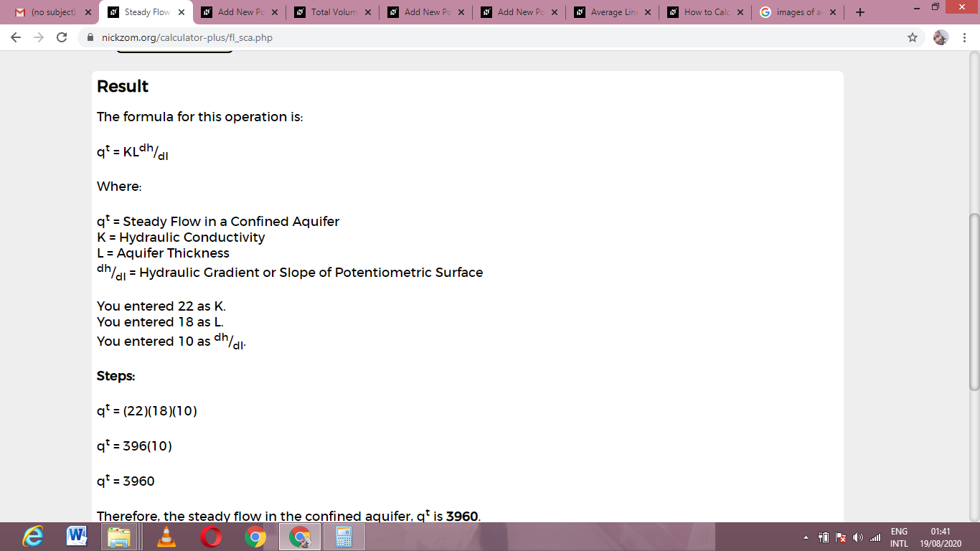Open Chrome three-dot menu
This screenshot has height=551, width=980.
pos(964,37)
